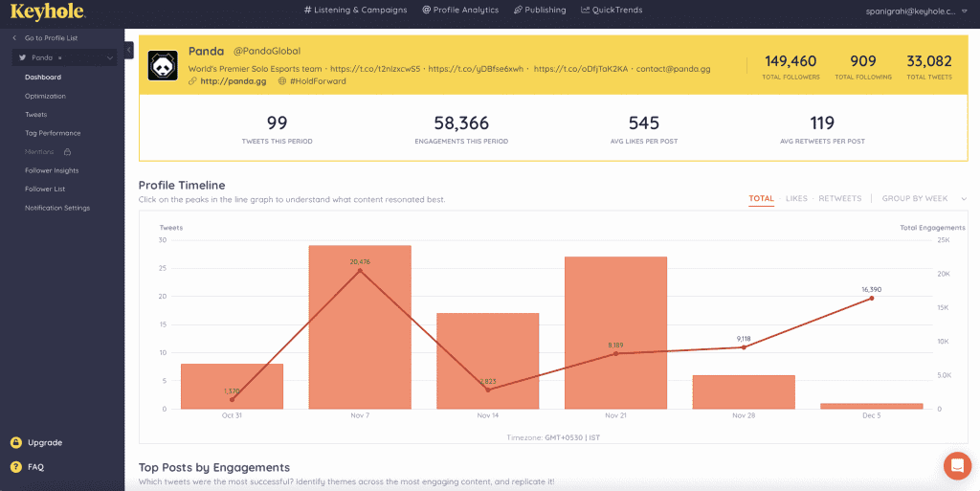980x491 pixels.
Task: Click the 9,118 data point on line
Action: [744, 347]
